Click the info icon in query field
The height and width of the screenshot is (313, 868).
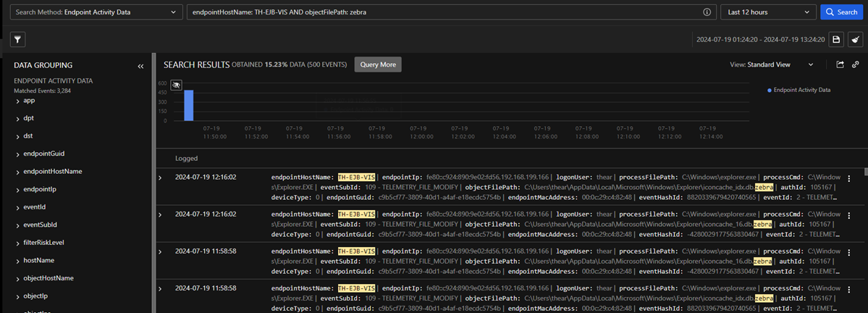coord(707,12)
